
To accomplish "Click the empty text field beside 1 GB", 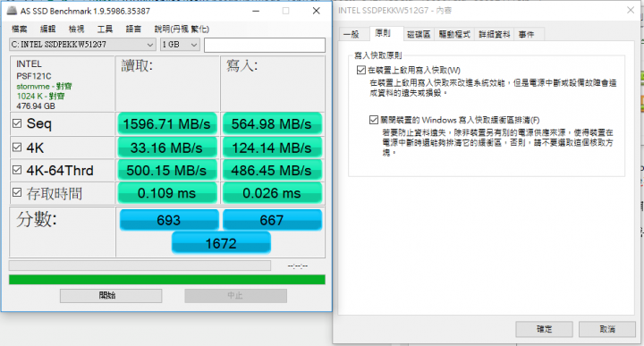I will [265, 45].
